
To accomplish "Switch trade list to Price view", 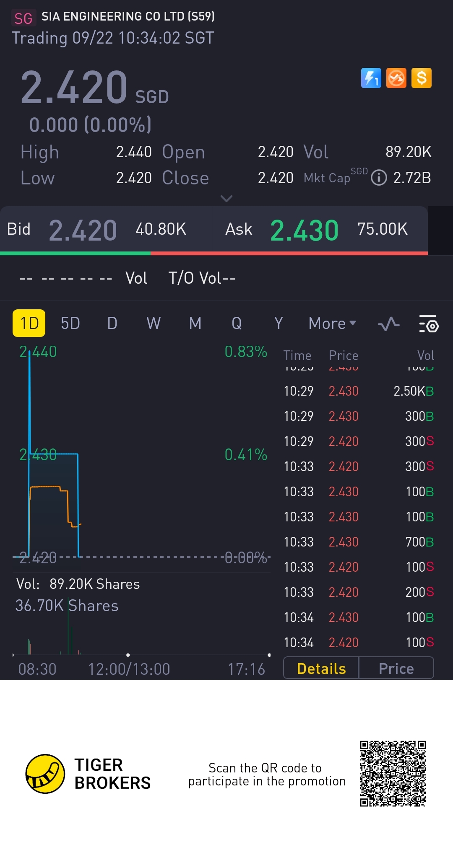I will click(x=396, y=668).
